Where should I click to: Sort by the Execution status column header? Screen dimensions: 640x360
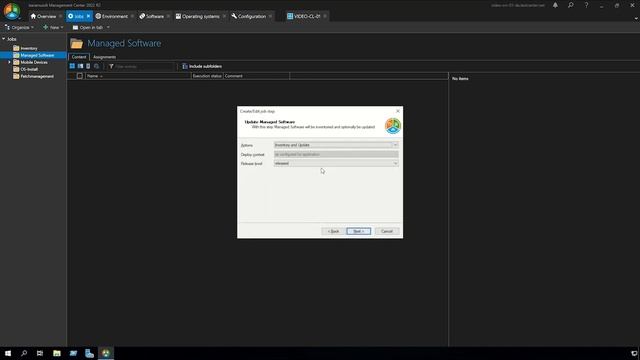click(207, 76)
